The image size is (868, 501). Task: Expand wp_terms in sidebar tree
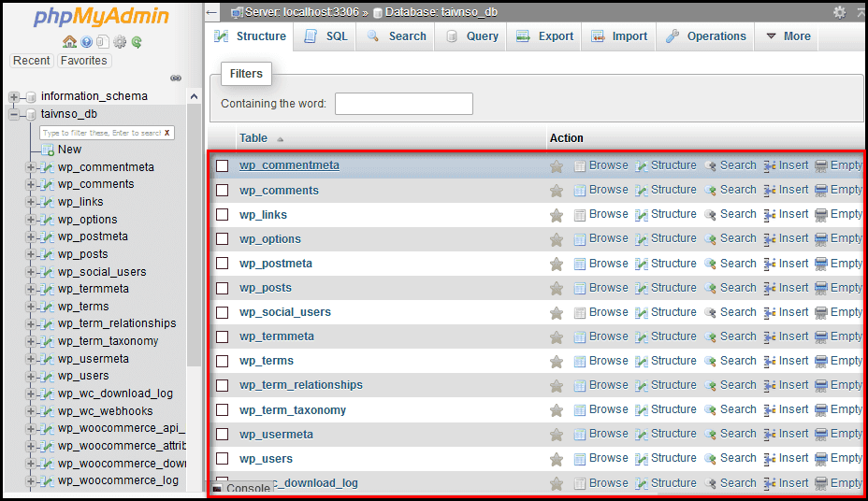coord(31,307)
